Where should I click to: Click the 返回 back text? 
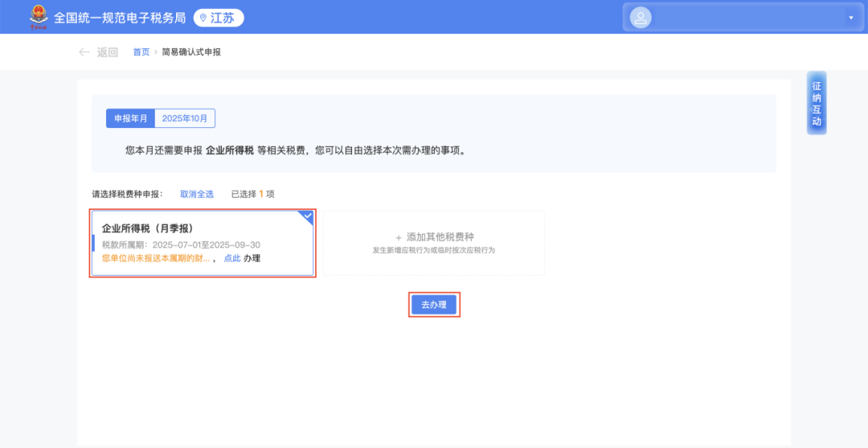pyautogui.click(x=108, y=52)
